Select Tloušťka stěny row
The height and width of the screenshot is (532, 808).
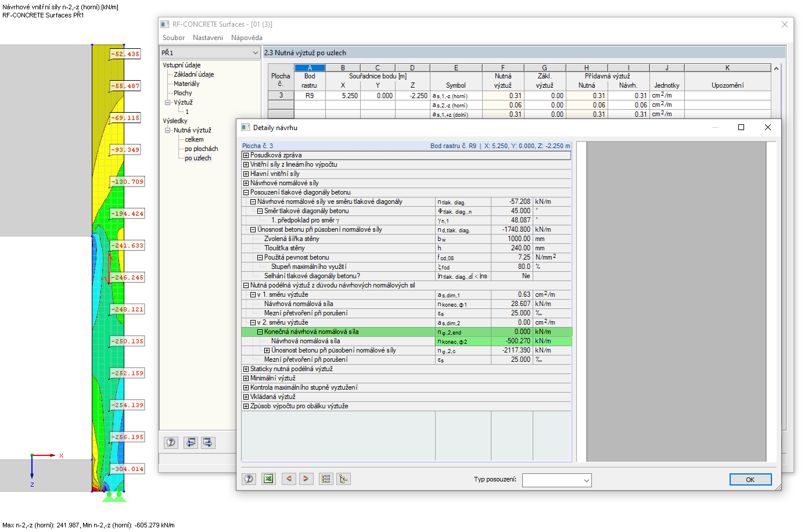(406, 248)
